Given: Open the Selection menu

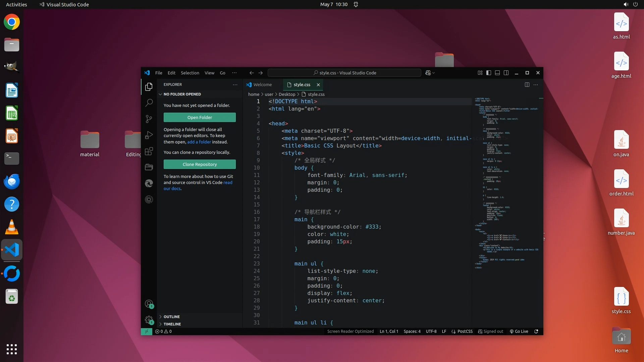Looking at the screenshot, I should tap(190, 73).
